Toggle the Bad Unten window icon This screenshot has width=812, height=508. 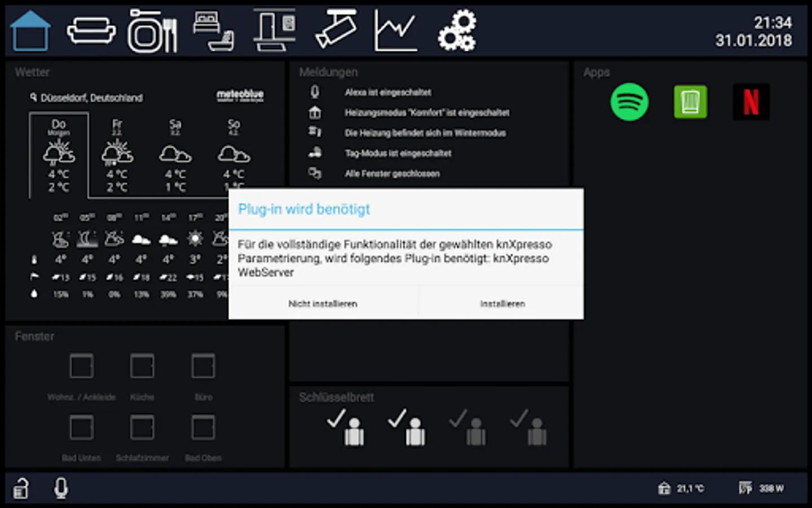tap(82, 427)
